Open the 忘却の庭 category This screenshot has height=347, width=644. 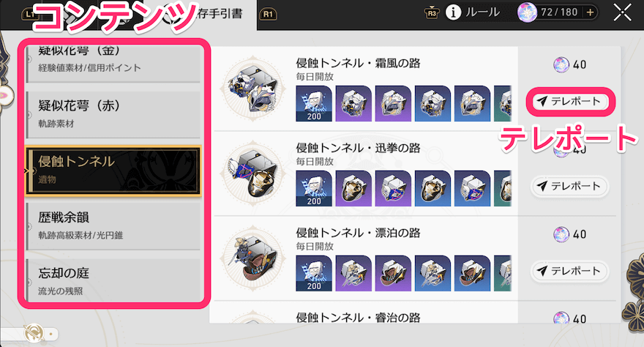point(113,281)
